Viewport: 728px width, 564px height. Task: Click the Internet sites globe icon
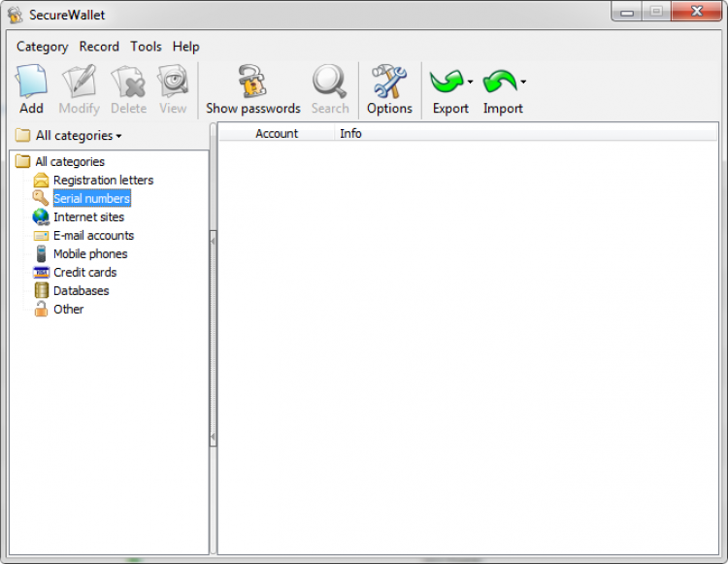41,216
